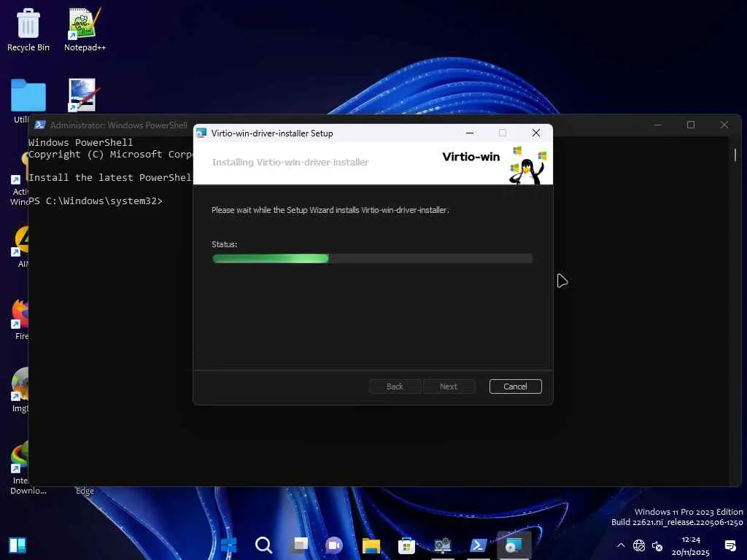The height and width of the screenshot is (560, 747).
Task: Close the Administrator PowerShell window
Action: pos(724,125)
